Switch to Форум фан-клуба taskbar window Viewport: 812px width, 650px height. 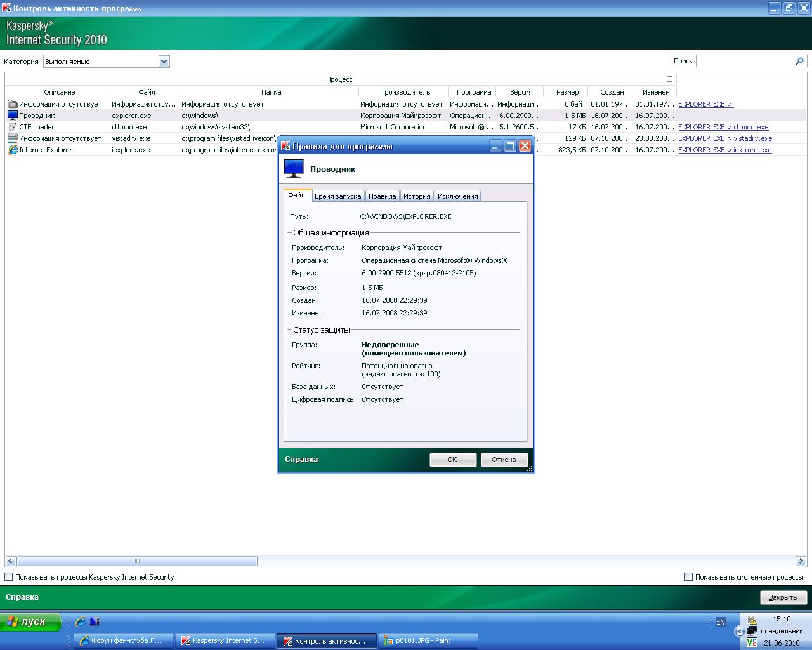coord(124,640)
